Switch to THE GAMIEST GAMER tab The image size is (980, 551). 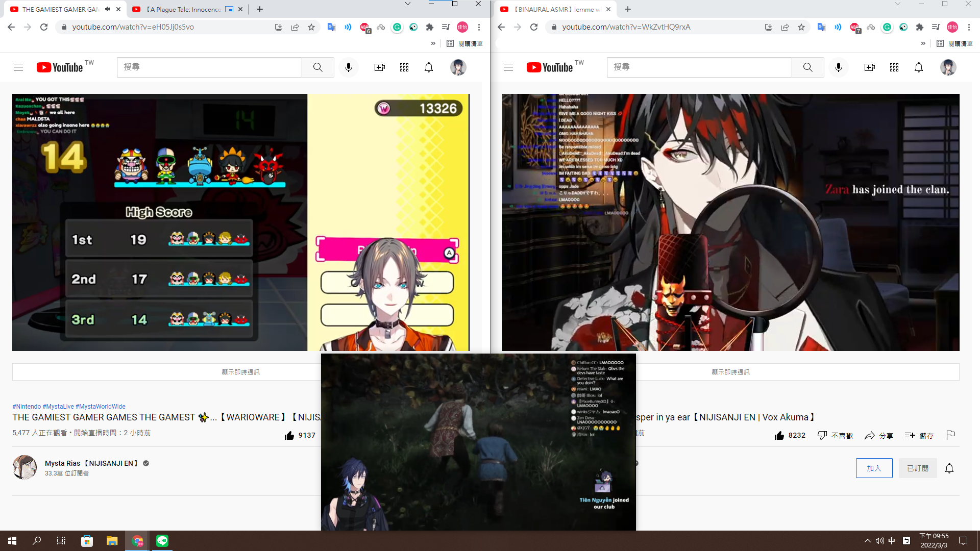point(60,9)
